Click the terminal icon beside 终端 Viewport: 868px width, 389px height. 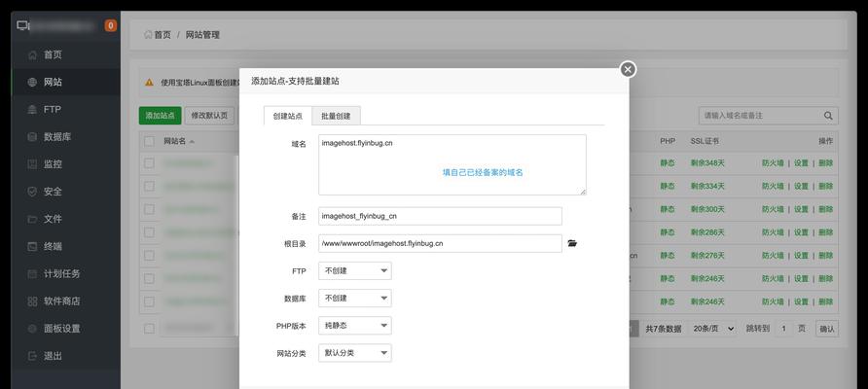click(32, 246)
